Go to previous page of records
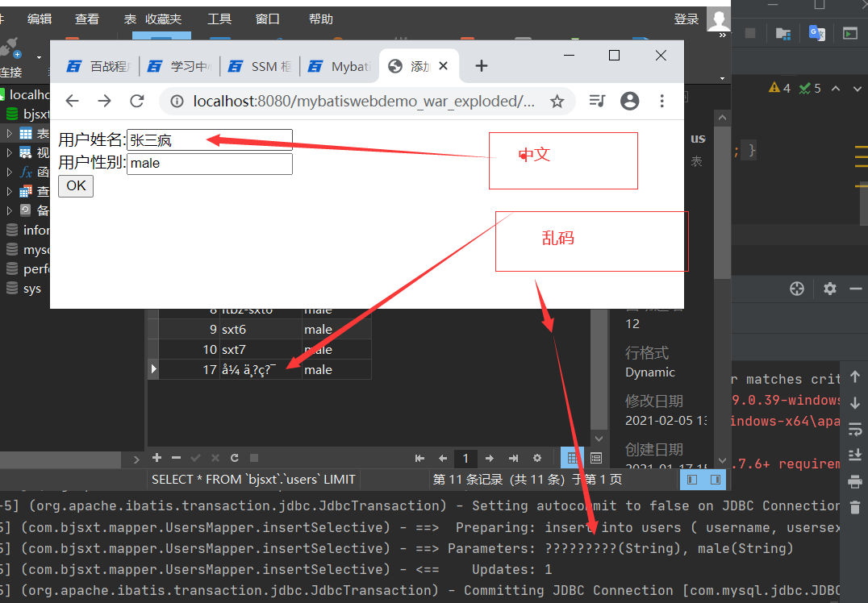 (443, 458)
